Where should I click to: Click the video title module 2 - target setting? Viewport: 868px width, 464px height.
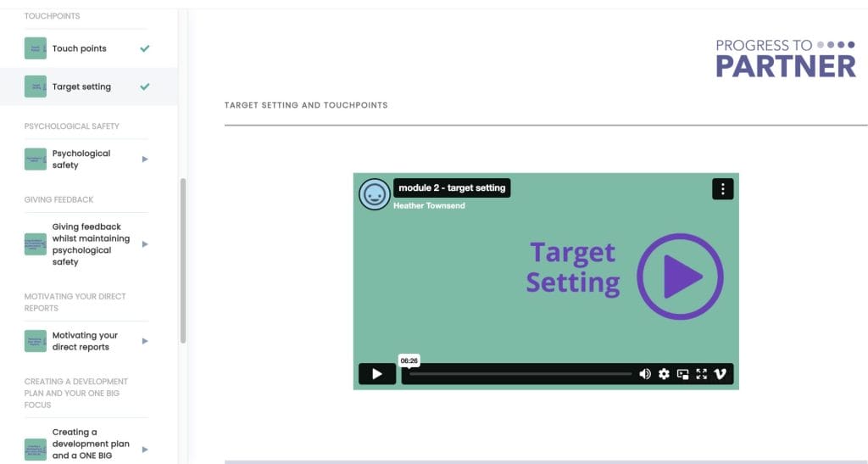tap(452, 187)
